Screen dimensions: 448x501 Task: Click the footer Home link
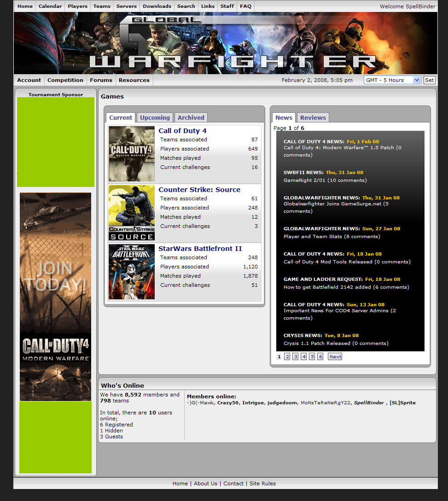click(x=180, y=484)
